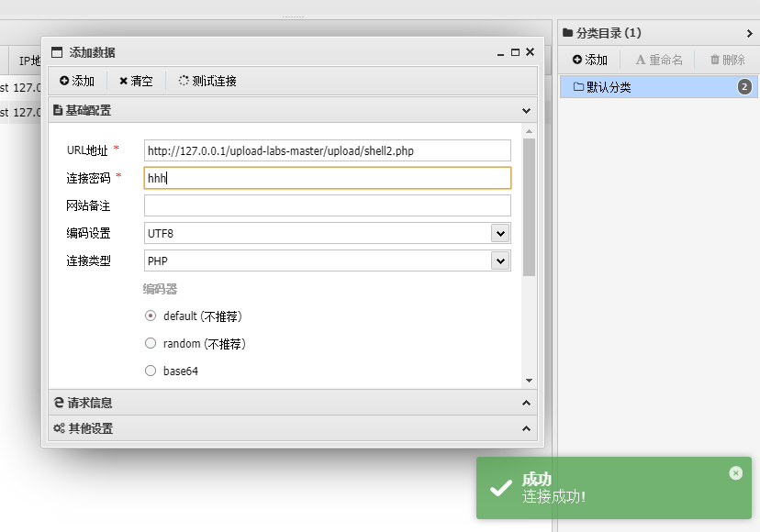Expand the 其他设置 section
The width and height of the screenshot is (760, 532).
tap(293, 428)
